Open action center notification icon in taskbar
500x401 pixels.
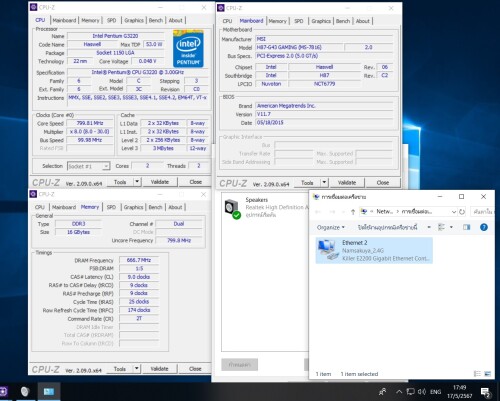coord(485,392)
